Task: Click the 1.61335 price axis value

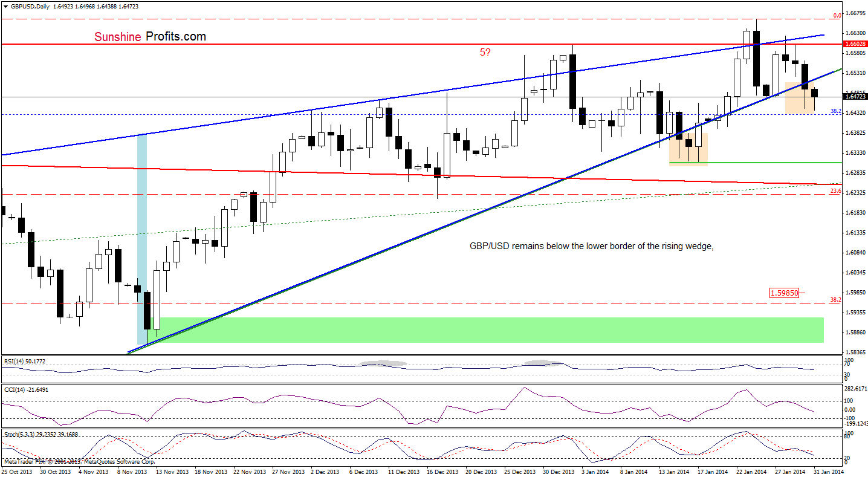Action: pos(855,232)
